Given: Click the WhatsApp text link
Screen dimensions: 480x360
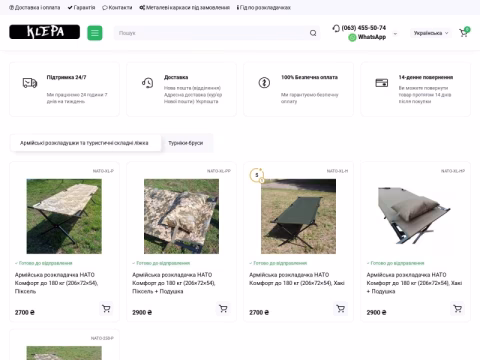Looking at the screenshot, I should coord(372,37).
